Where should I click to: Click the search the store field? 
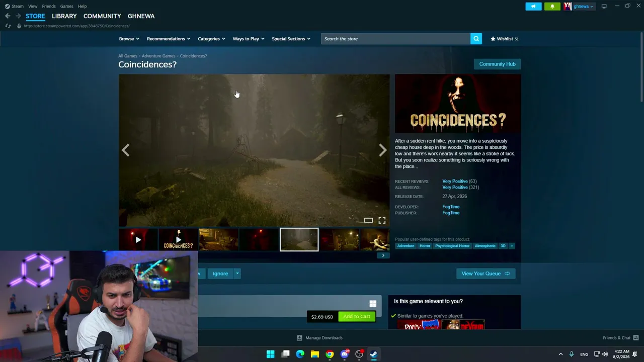click(x=395, y=39)
